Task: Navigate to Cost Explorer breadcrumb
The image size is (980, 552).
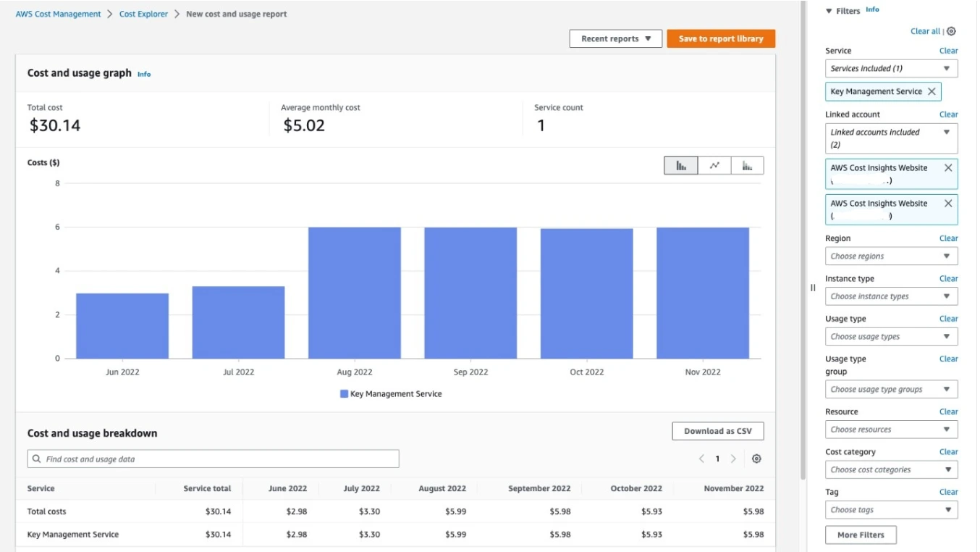Action: click(143, 13)
